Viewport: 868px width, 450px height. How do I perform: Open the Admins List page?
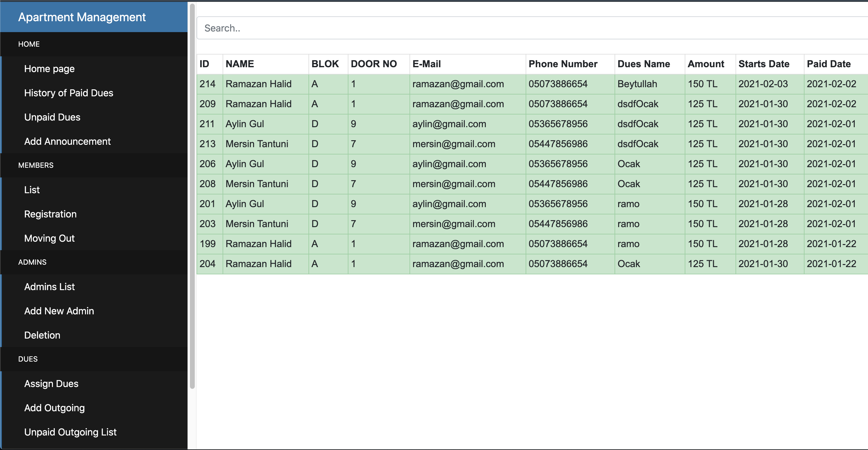49,287
